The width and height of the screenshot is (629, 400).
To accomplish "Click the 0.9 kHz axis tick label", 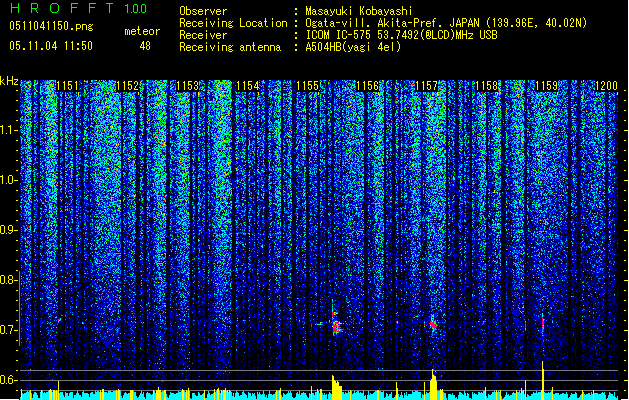I will pos(8,230).
